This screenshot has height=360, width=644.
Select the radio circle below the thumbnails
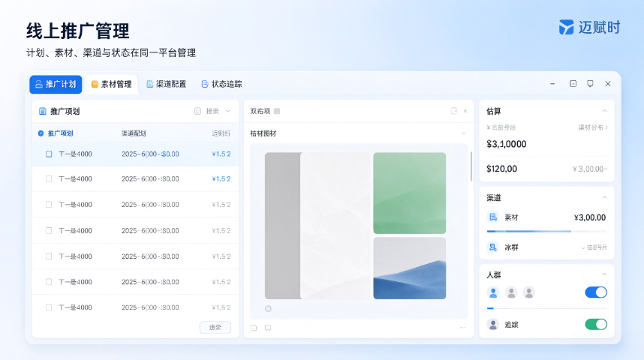coord(268,309)
